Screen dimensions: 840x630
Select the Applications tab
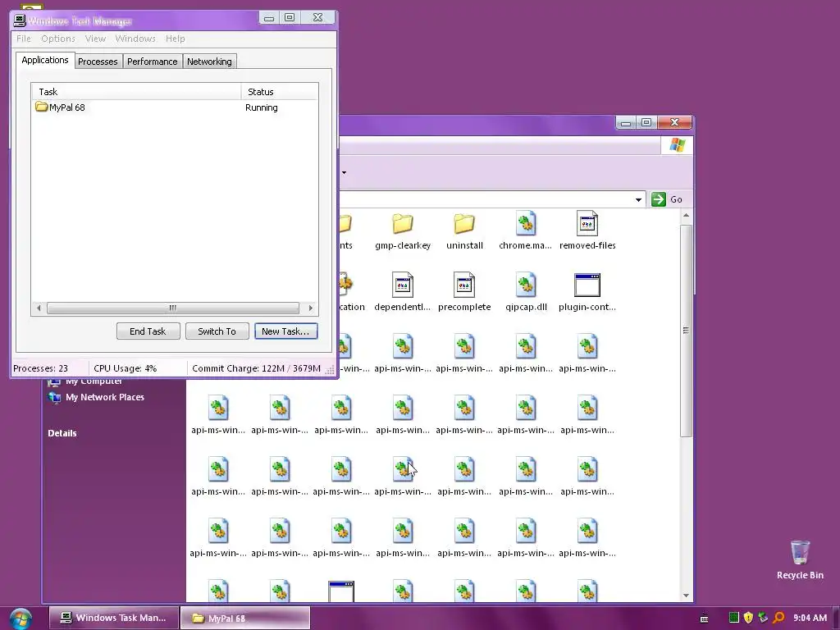coord(45,60)
